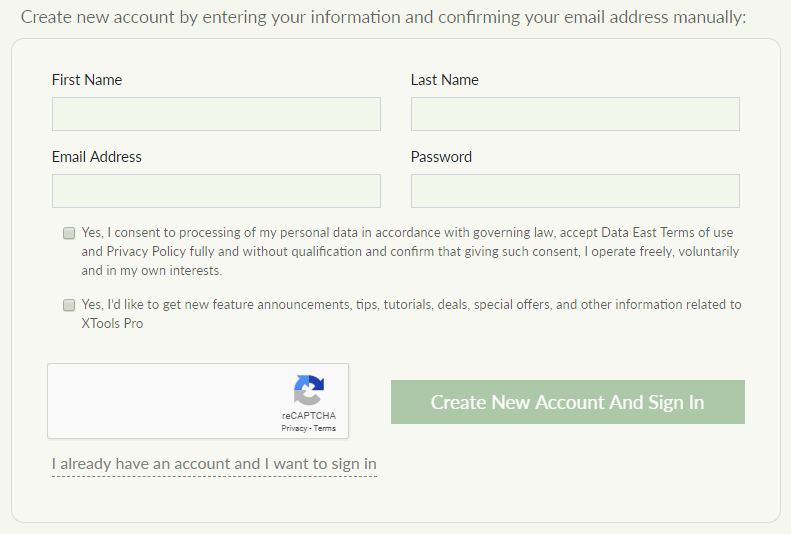This screenshot has width=791, height=534.
Task: Click the First Name label
Action: [87, 80]
